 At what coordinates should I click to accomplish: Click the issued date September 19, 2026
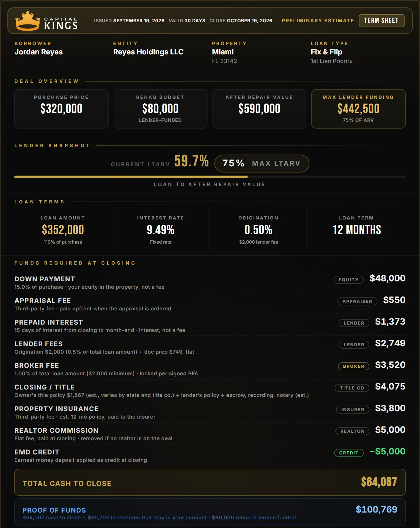[139, 21]
